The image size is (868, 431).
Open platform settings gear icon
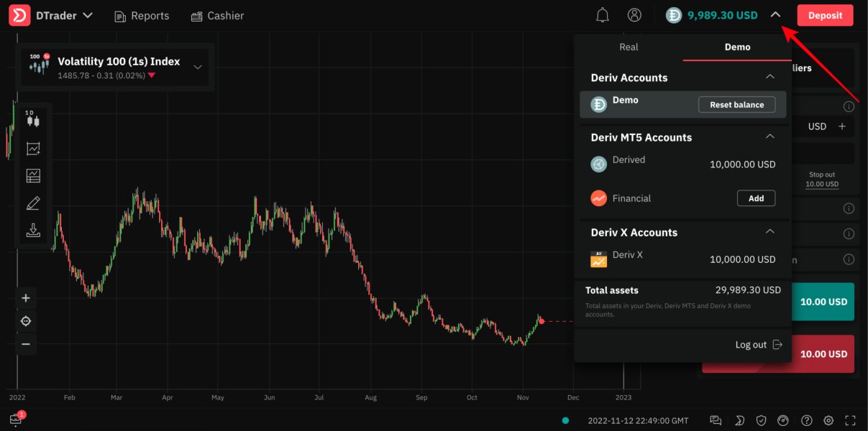[828, 420]
